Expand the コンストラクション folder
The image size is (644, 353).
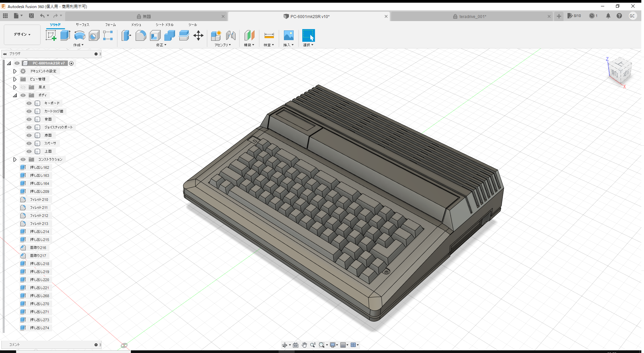point(15,159)
